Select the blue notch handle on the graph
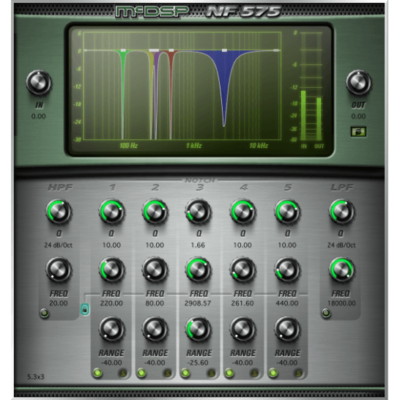This screenshot has width=400, height=400. tap(224, 50)
